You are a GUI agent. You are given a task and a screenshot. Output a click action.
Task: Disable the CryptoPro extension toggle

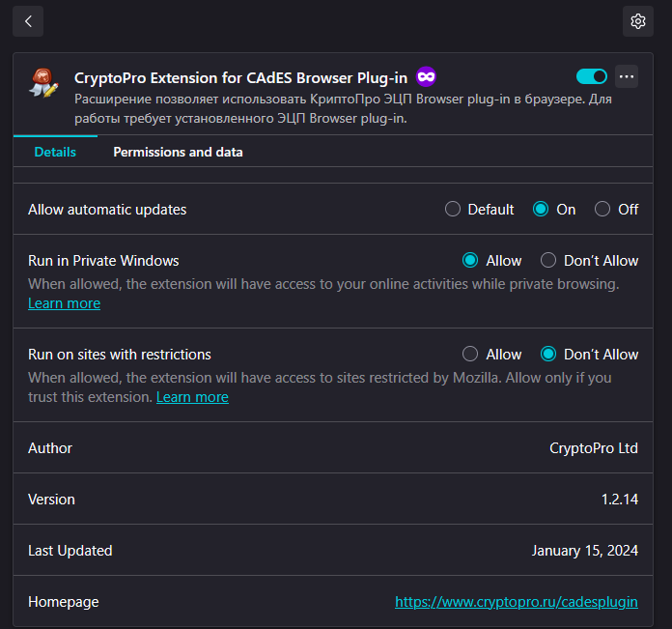[x=592, y=76]
